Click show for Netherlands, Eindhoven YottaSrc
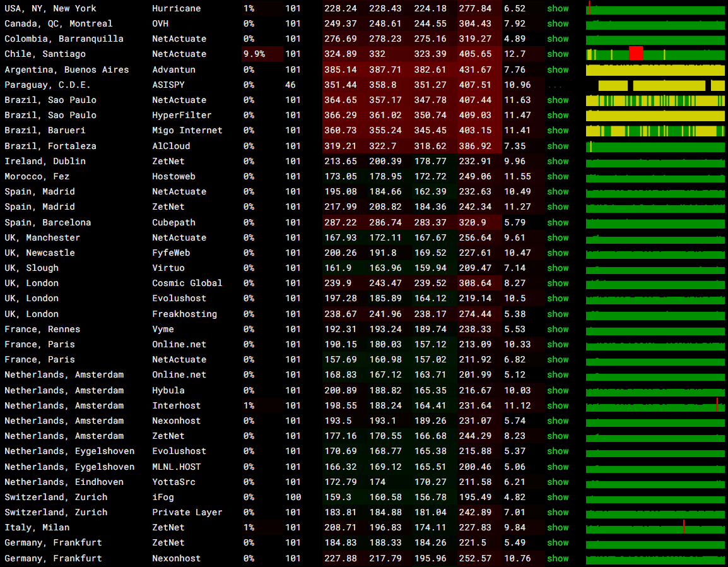 pyautogui.click(x=558, y=482)
